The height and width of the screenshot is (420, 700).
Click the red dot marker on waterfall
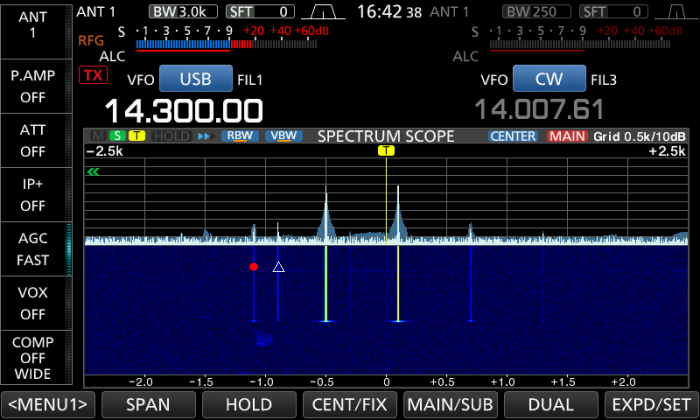(254, 267)
